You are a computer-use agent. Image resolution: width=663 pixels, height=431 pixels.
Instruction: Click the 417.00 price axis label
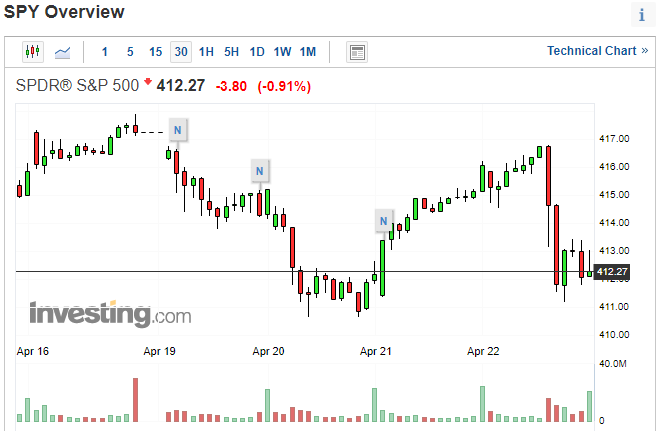[614, 139]
